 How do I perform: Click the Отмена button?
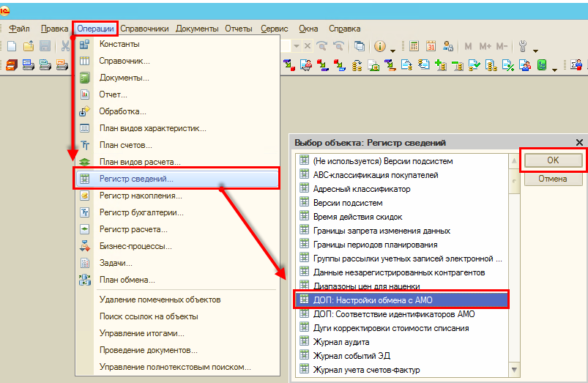click(x=553, y=179)
